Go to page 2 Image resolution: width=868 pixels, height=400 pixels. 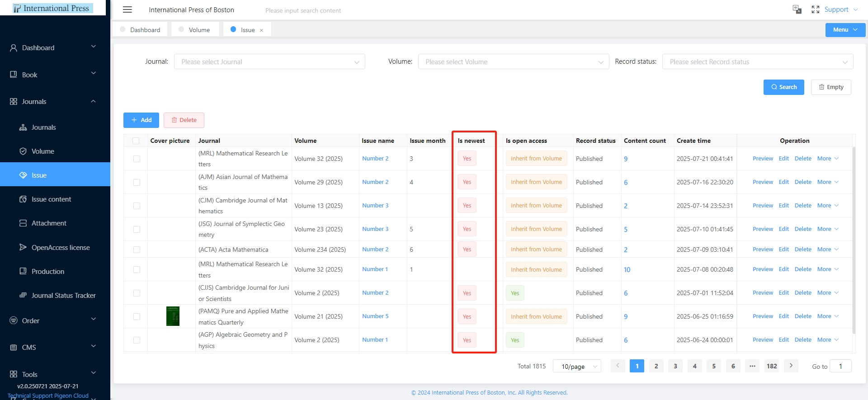coord(656,366)
